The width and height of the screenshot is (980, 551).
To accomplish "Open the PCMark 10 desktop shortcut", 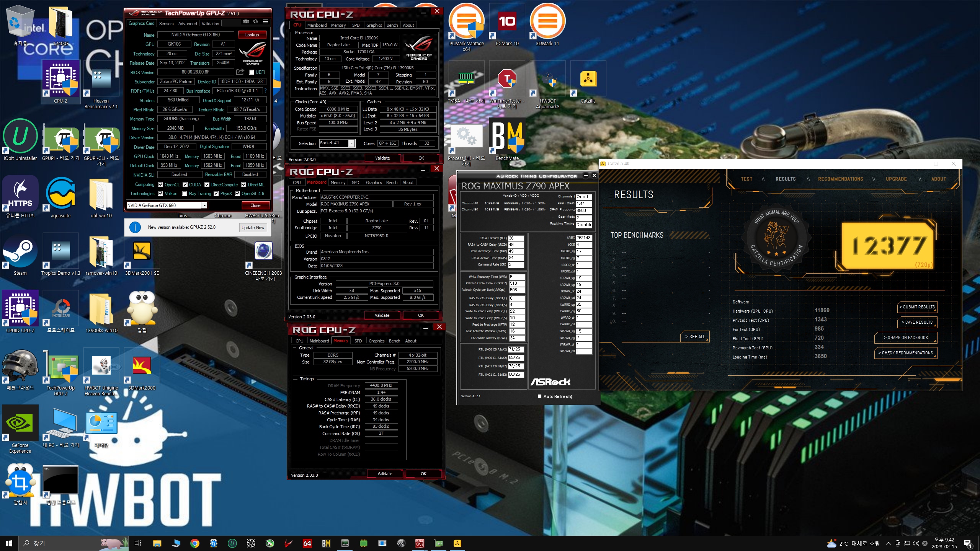I will 507,25.
